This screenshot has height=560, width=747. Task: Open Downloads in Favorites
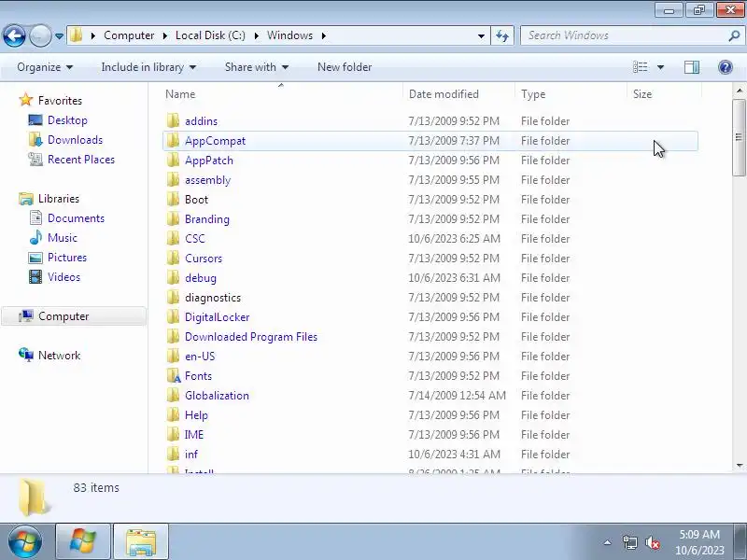(x=75, y=139)
